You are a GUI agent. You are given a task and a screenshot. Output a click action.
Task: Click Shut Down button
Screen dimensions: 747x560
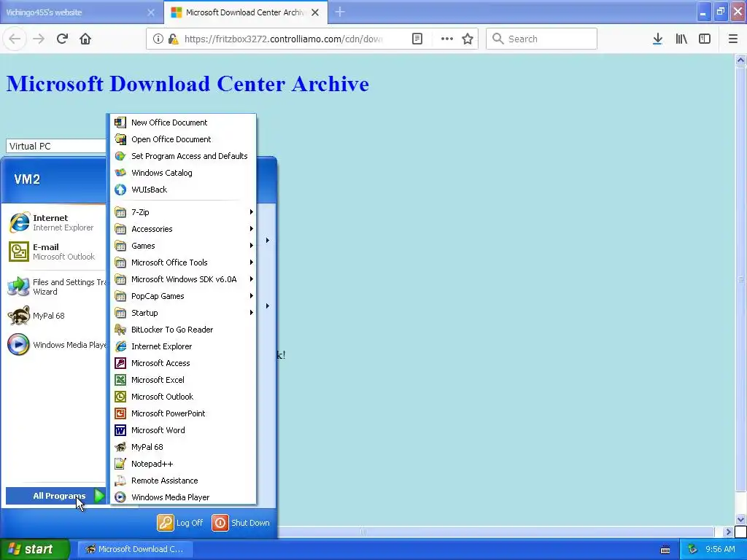click(x=241, y=522)
